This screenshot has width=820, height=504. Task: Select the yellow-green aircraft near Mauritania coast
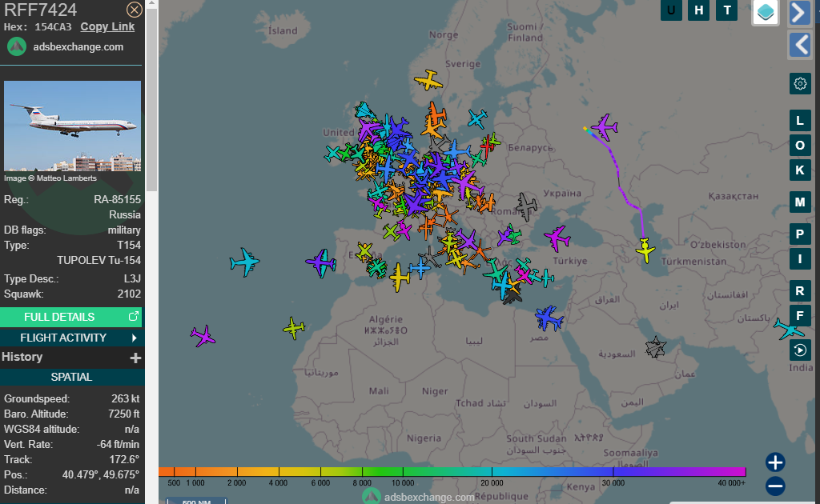pos(294,328)
